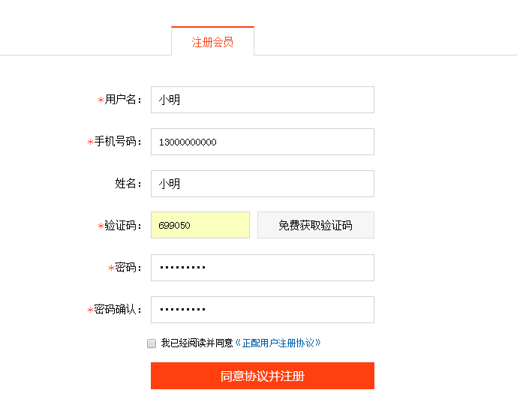Open the 正配用户注册协议 link
The height and width of the screenshot is (420, 517).
278,343
